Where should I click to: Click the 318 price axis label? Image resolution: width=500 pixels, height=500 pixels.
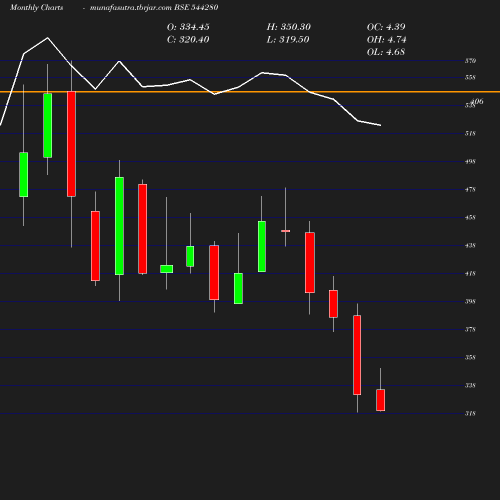tap(470, 413)
